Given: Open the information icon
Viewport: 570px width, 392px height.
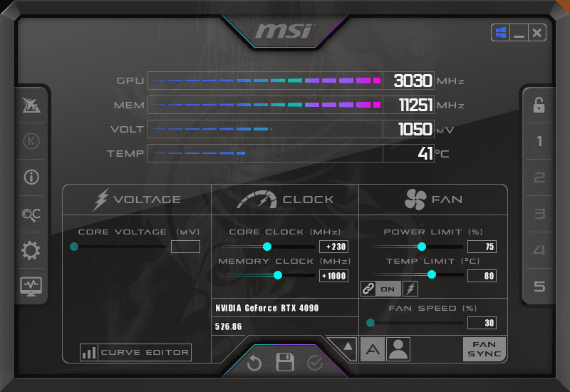Looking at the screenshot, I should coord(31,177).
